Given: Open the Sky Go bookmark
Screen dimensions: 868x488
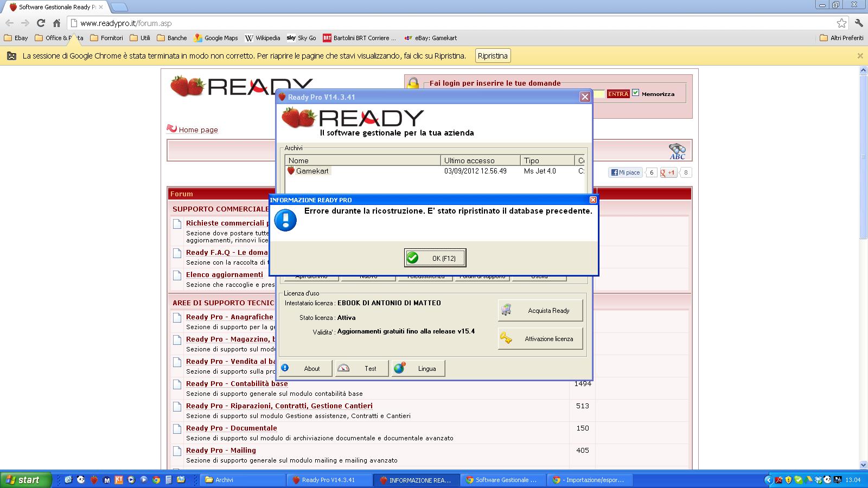Looking at the screenshot, I should coord(301,38).
